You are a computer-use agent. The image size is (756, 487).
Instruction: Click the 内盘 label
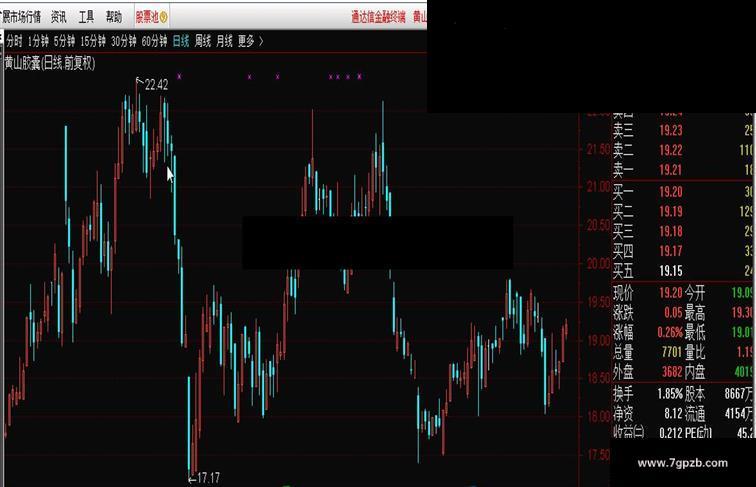coord(695,372)
